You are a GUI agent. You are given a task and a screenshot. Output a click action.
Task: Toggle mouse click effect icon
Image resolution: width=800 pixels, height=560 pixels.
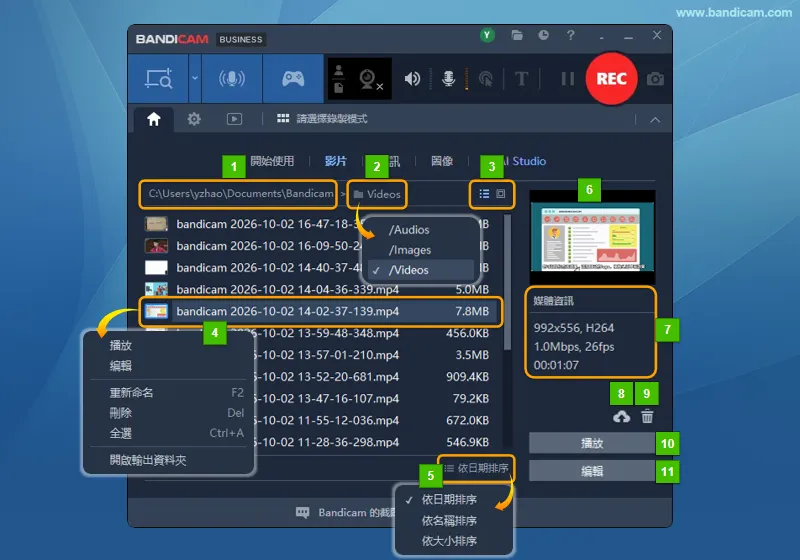(x=486, y=79)
